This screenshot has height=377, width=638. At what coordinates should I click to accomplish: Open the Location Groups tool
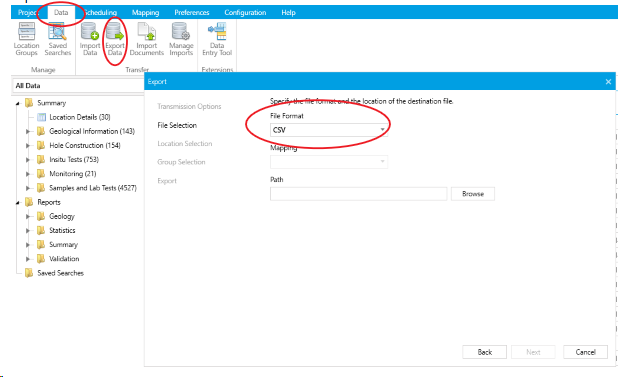click(26, 39)
